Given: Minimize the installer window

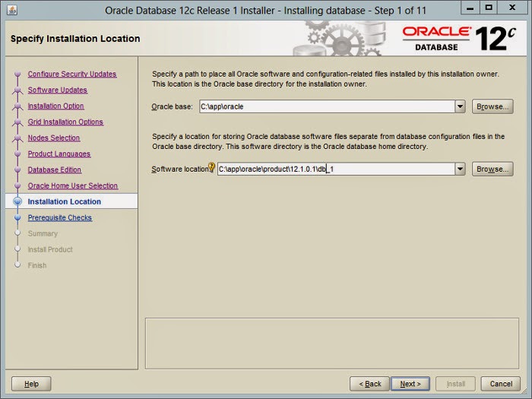Looking at the screenshot, I should pos(470,8).
